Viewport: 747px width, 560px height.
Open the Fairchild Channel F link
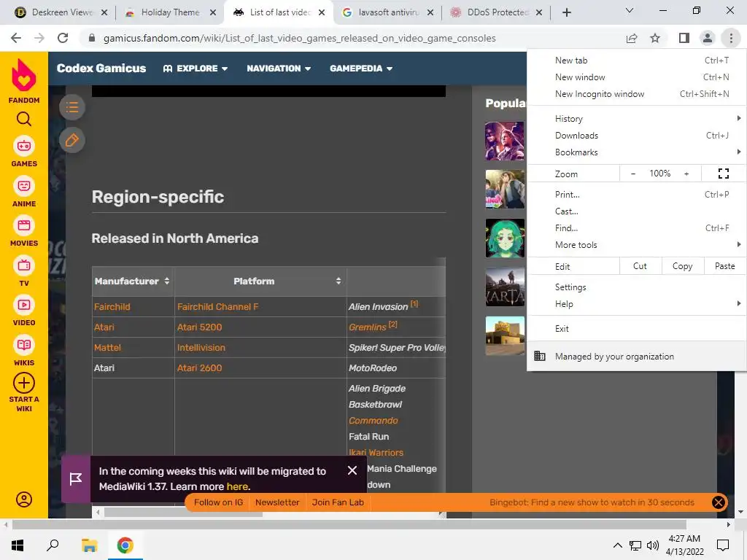pyautogui.click(x=217, y=307)
